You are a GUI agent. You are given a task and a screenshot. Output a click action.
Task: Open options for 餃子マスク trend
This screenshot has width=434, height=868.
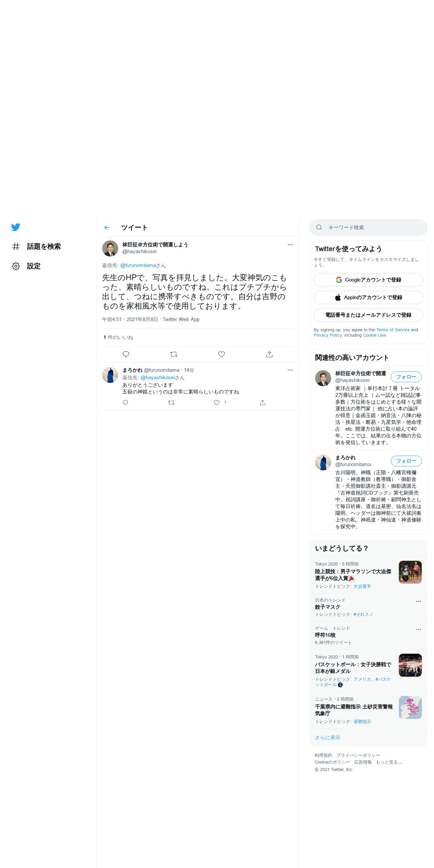[x=418, y=601]
